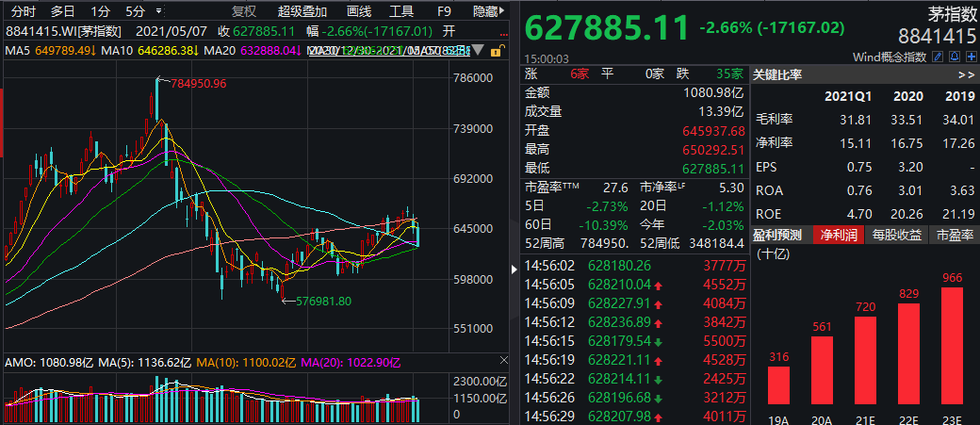Select the 净利润 forecast tab
The height and width of the screenshot is (425, 980).
click(x=839, y=235)
